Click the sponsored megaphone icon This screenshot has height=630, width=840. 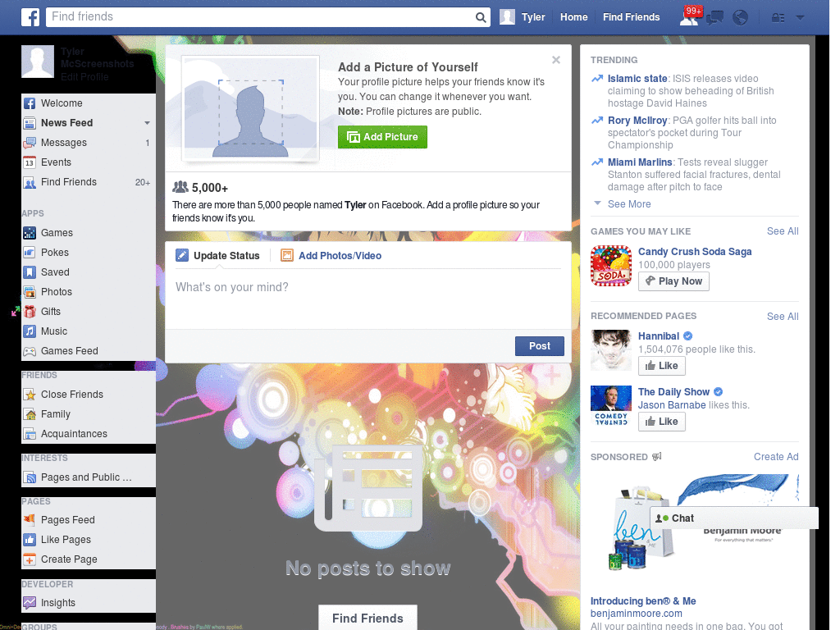tap(657, 457)
